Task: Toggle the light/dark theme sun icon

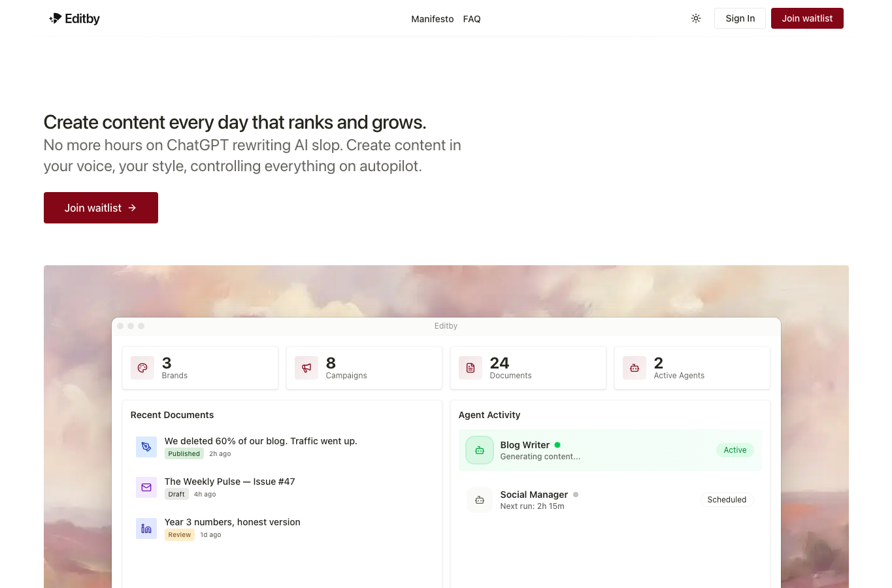Action: [696, 18]
